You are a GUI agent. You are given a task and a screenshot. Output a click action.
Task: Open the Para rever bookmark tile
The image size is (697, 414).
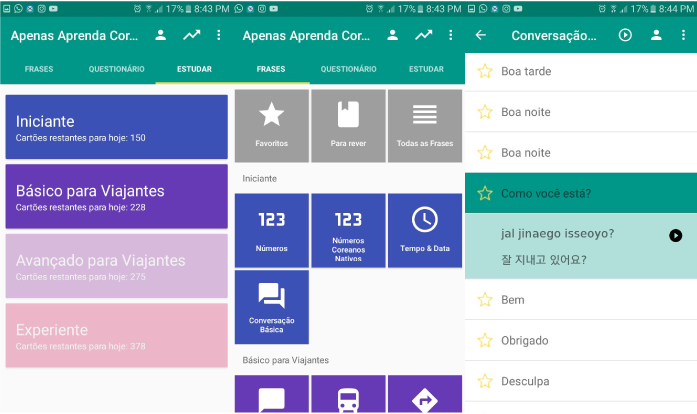point(348,125)
